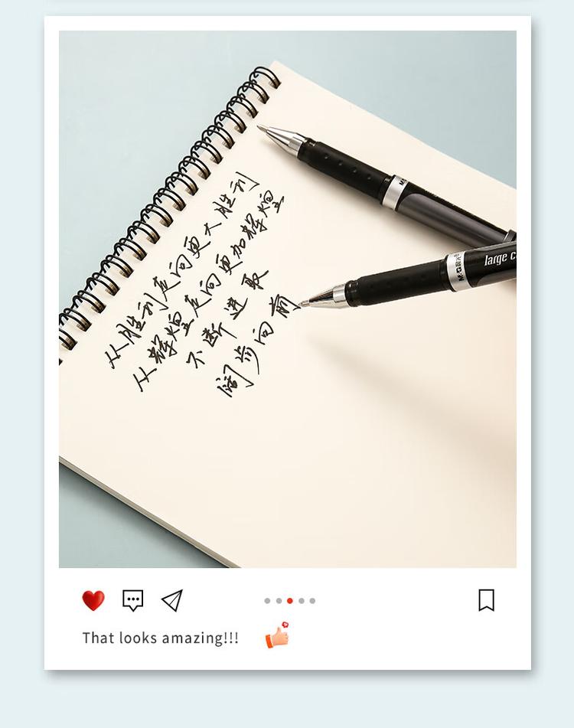Click the red heart like icon

pyautogui.click(x=93, y=600)
